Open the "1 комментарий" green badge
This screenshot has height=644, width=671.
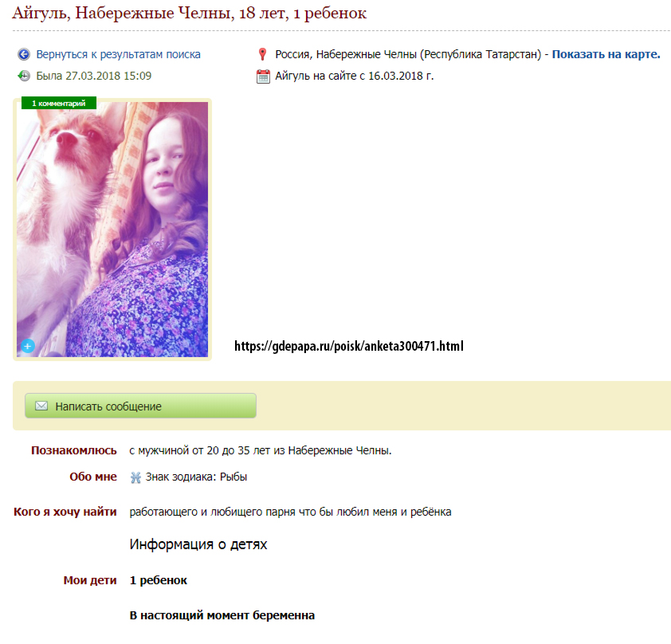[x=59, y=103]
